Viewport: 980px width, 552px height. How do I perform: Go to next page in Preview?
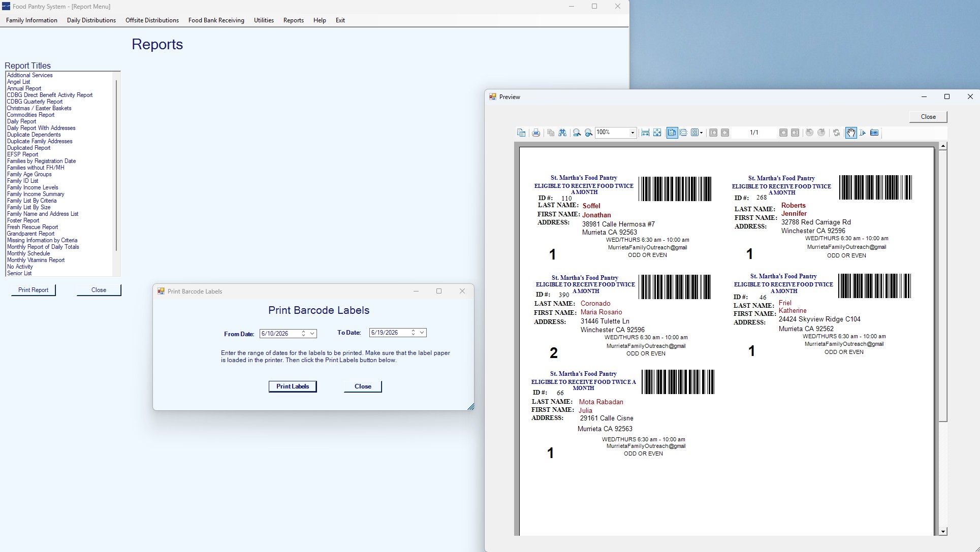click(x=783, y=133)
